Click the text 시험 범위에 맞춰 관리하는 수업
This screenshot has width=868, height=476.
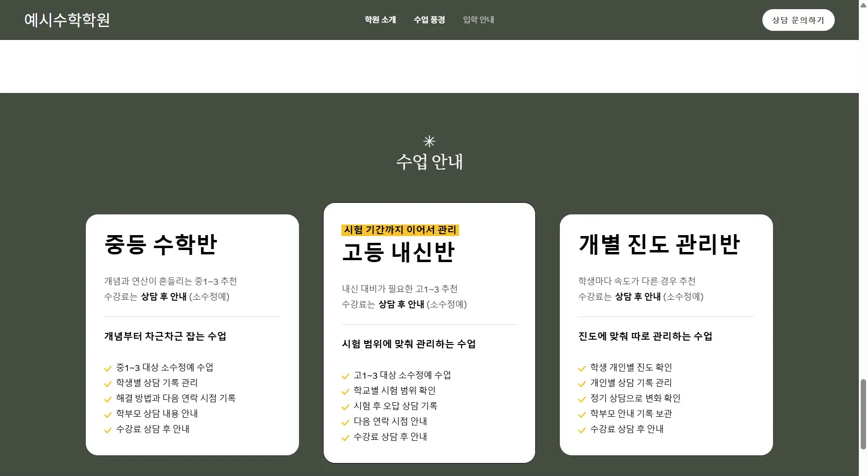click(x=408, y=344)
